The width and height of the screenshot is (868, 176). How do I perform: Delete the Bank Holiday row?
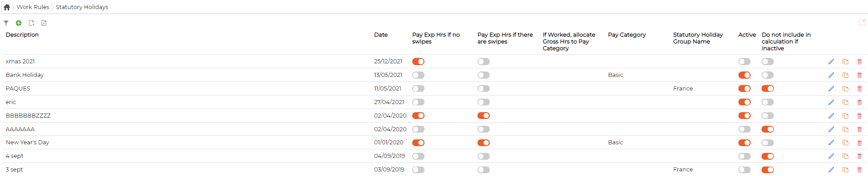pos(859,75)
